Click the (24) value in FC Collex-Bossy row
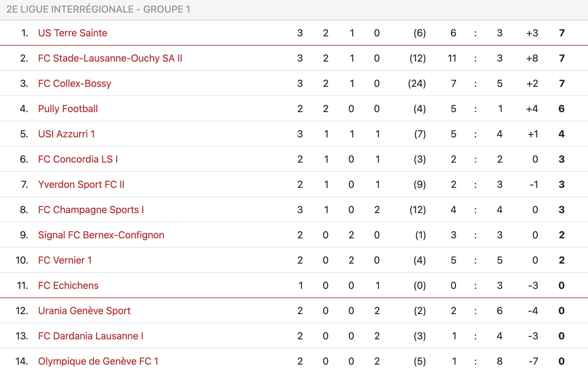 417,83
